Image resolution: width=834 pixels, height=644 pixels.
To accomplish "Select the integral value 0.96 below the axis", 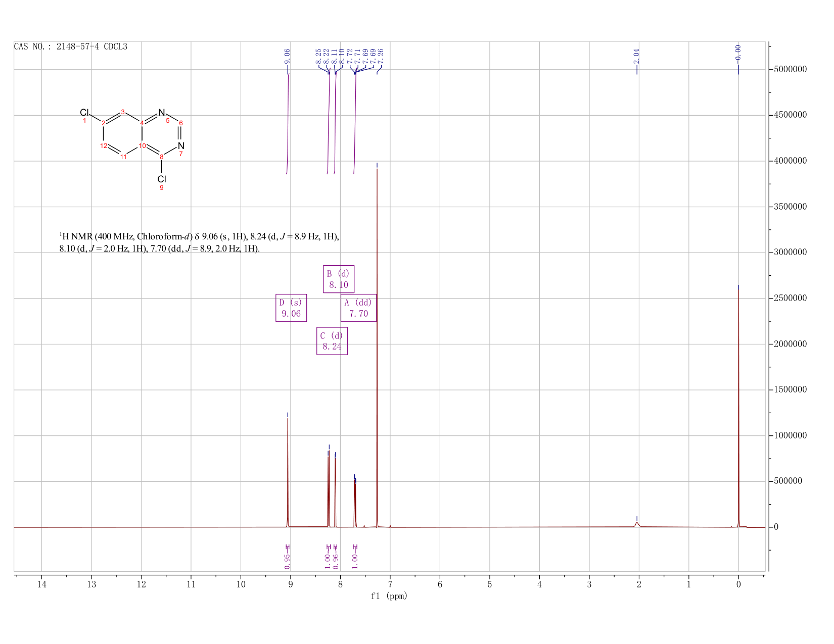I will click(x=336, y=560).
